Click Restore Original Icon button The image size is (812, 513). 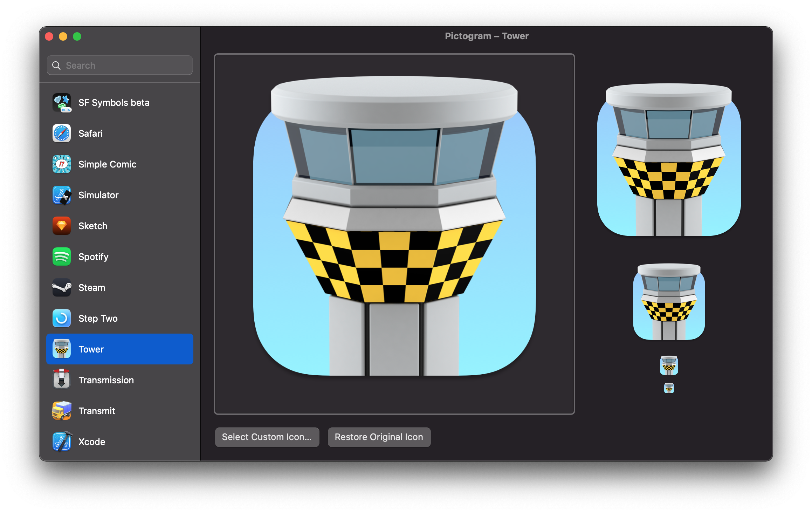[379, 437]
